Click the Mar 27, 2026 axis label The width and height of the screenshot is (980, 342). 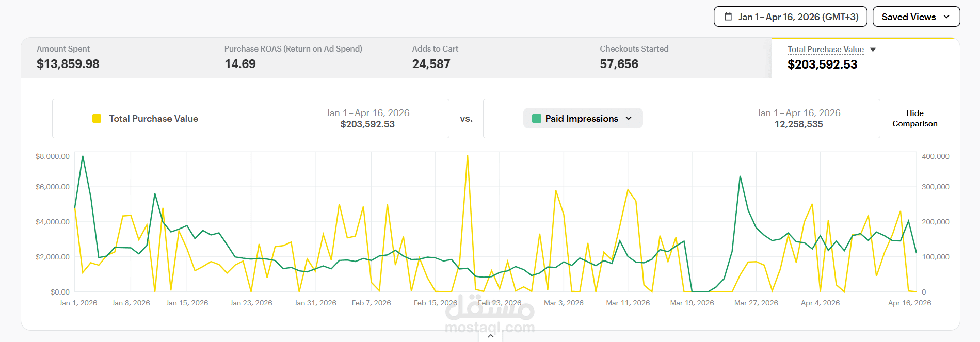point(756,303)
